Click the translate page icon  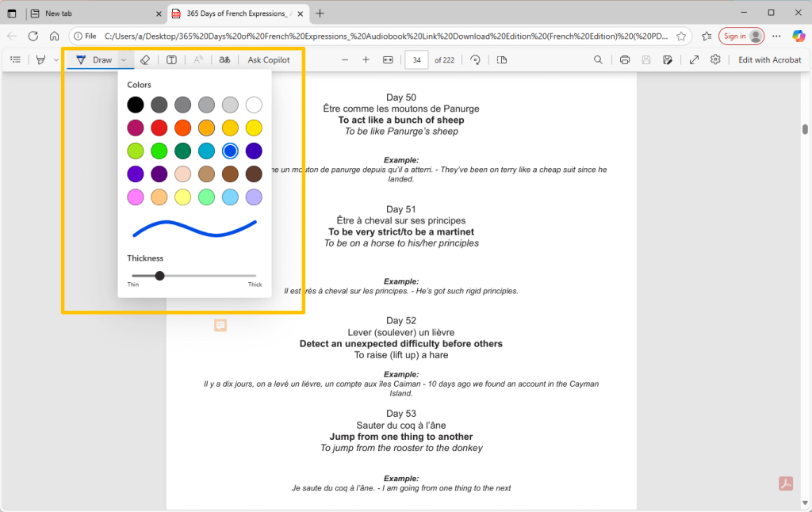click(224, 59)
